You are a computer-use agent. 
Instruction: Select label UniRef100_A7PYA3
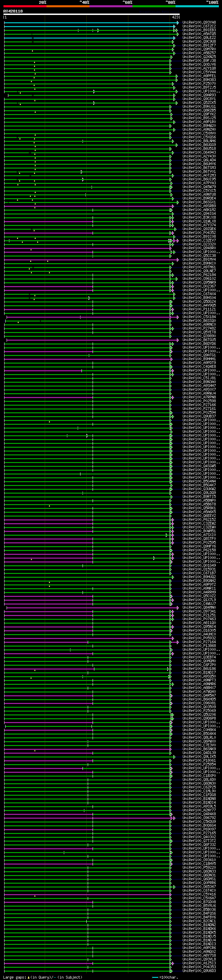pos(199,183)
